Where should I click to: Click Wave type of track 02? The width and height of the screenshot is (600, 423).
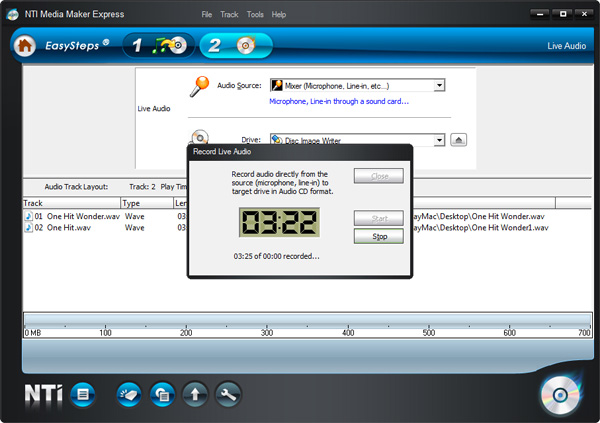135,228
